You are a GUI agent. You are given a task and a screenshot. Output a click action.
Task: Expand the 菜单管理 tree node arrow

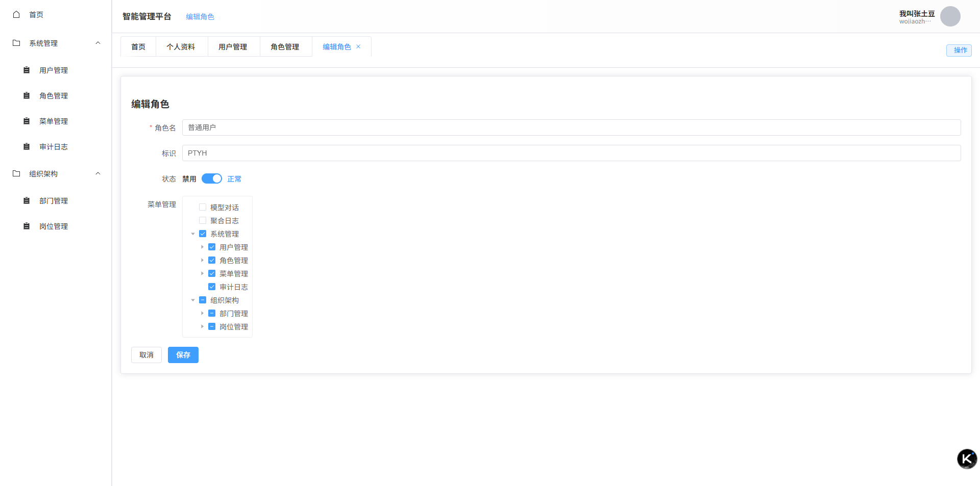click(x=202, y=273)
